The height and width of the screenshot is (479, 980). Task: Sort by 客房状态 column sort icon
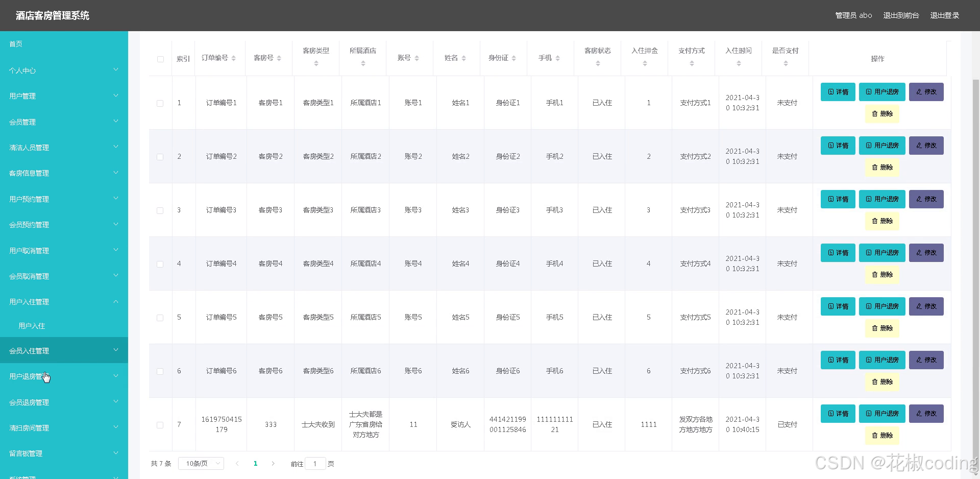click(x=598, y=63)
